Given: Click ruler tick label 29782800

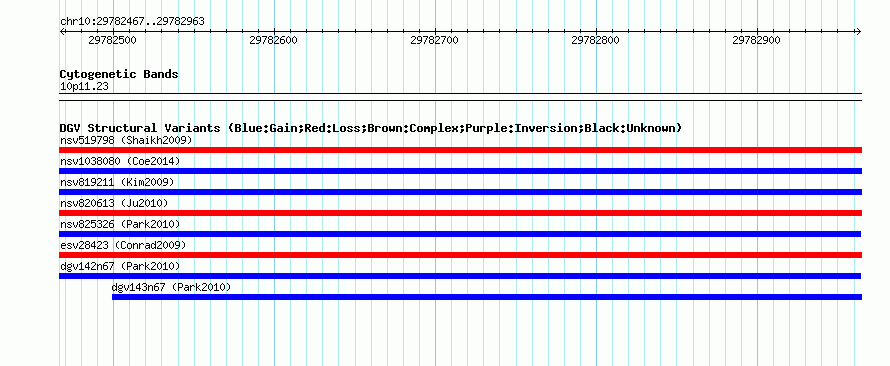Looking at the screenshot, I should pyautogui.click(x=595, y=40).
